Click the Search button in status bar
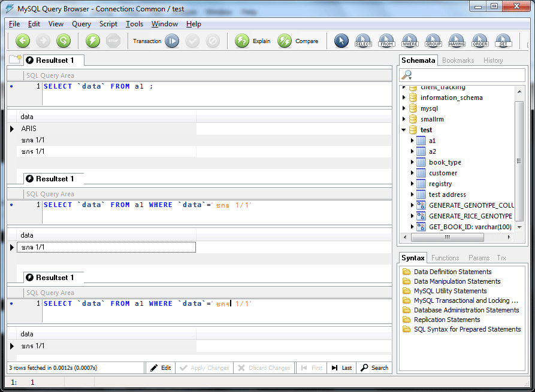535x392 pixels. coord(374,368)
